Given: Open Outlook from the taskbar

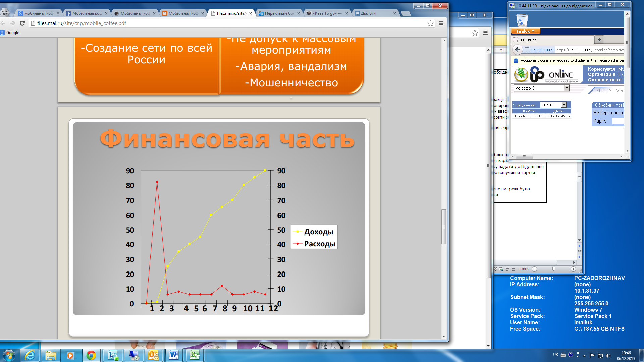Looking at the screenshot, I should pyautogui.click(x=153, y=355).
